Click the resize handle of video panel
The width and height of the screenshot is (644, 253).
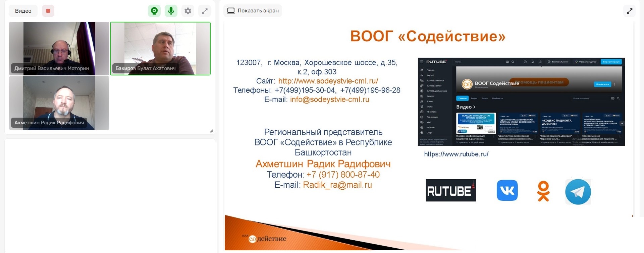coord(211,131)
